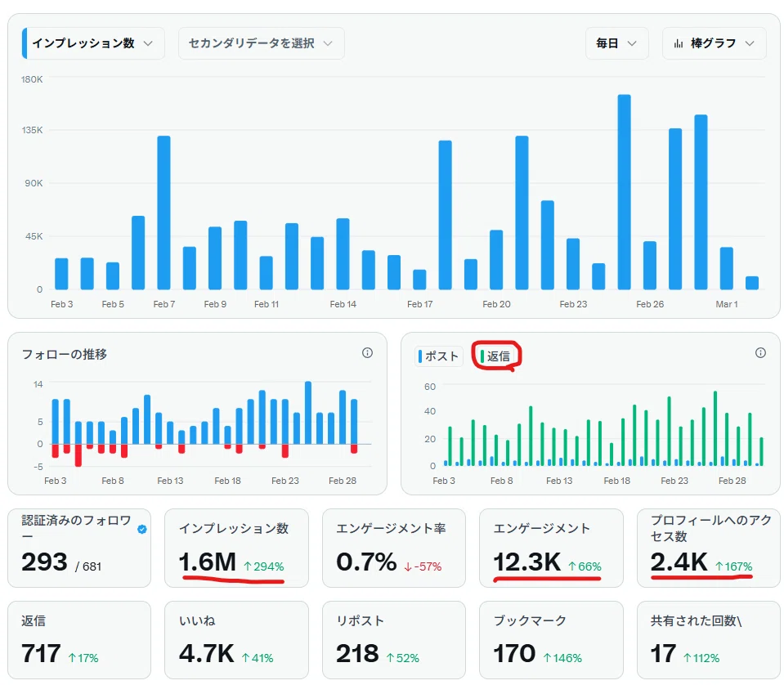This screenshot has width=784, height=685.
Task: Open the リポスト 218 metric card
Action: [393, 640]
